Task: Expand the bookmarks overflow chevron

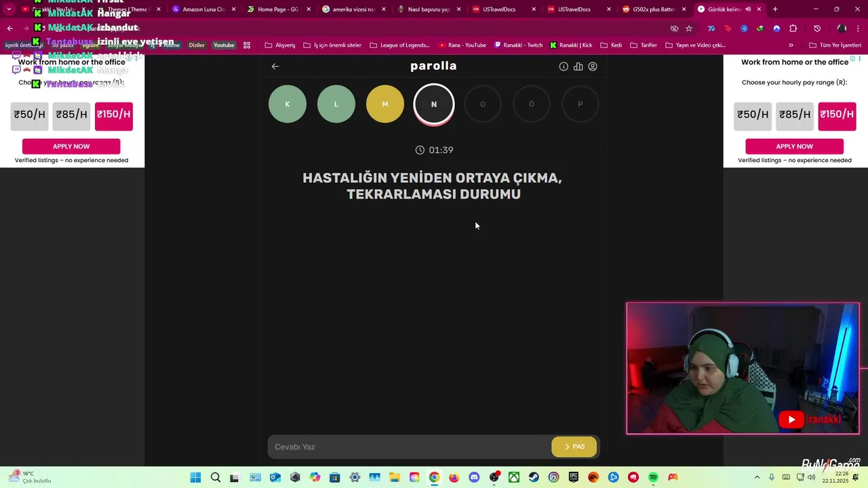Action: [791, 45]
